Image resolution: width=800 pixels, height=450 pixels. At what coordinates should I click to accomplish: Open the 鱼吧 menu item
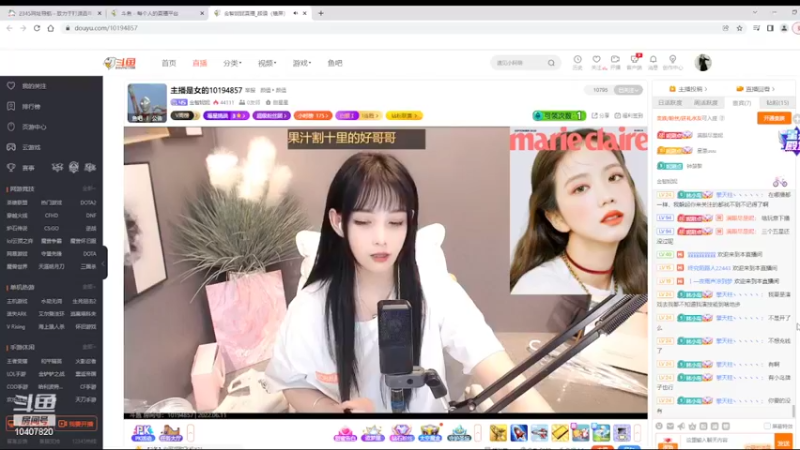pos(335,63)
